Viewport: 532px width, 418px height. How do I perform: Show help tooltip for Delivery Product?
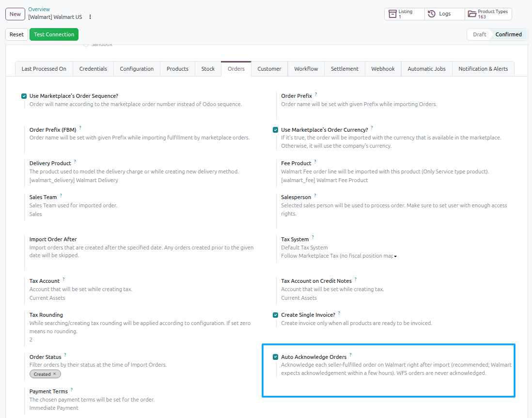75,161
